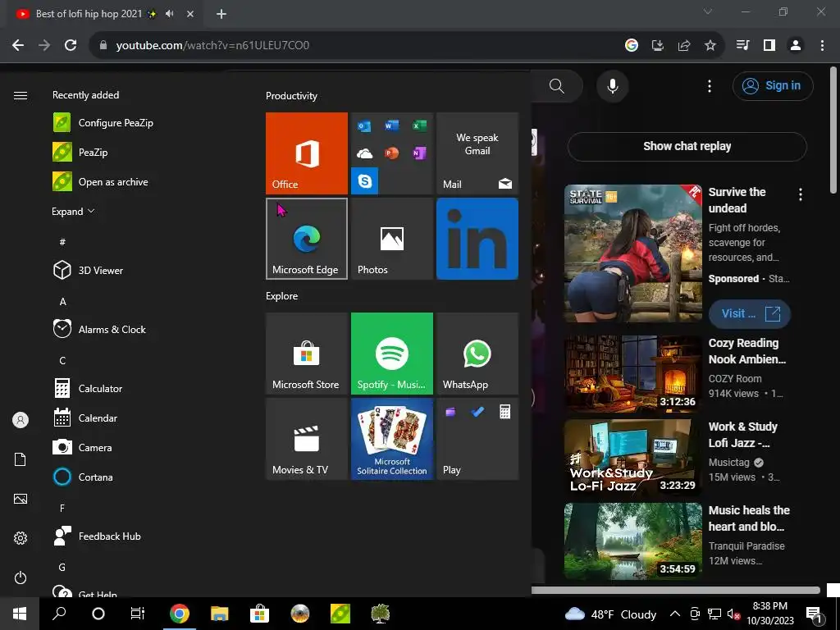The image size is (840, 630).
Task: Click the Windows Start button
Action: [20, 614]
